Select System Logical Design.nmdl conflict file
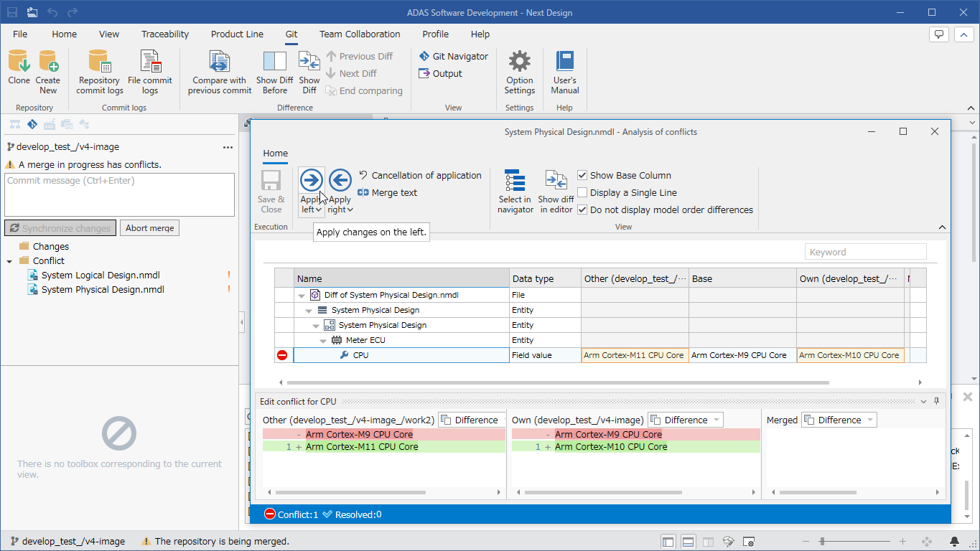Image resolution: width=980 pixels, height=551 pixels. (x=101, y=275)
